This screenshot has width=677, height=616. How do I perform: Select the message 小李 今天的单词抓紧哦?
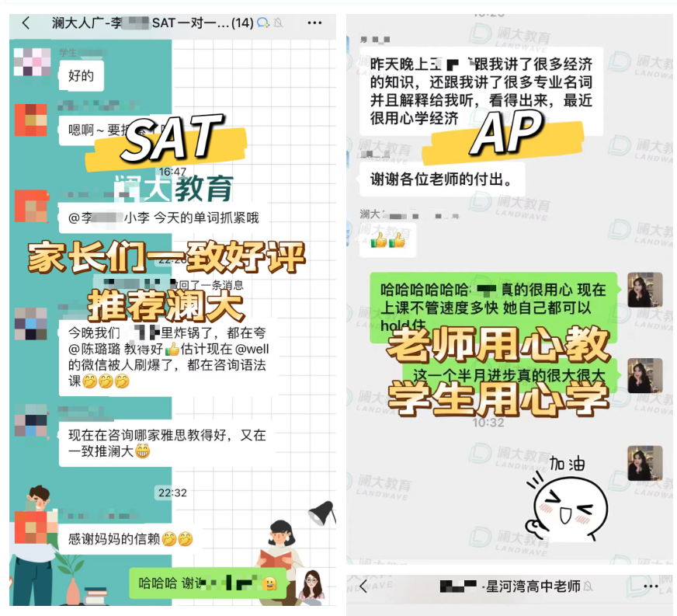[164, 218]
